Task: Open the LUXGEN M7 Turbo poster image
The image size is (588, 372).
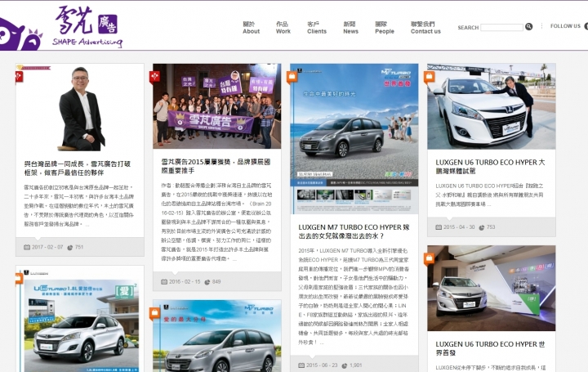Action: point(354,139)
